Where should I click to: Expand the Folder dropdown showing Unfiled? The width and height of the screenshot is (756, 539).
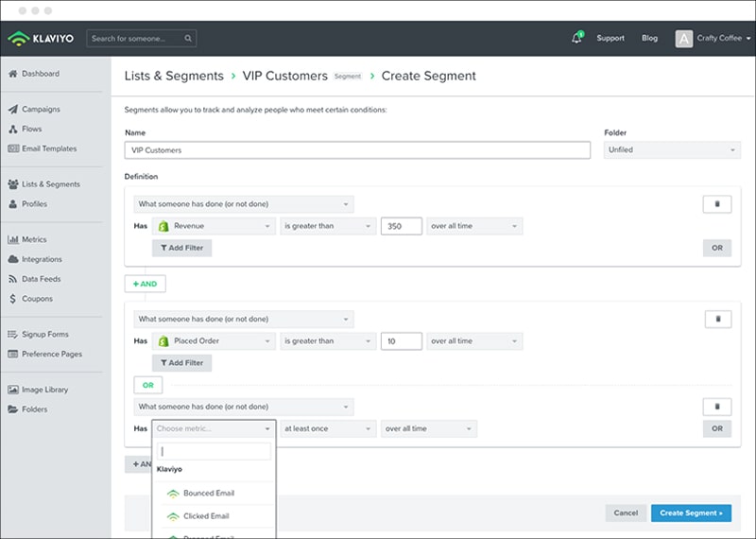[672, 150]
